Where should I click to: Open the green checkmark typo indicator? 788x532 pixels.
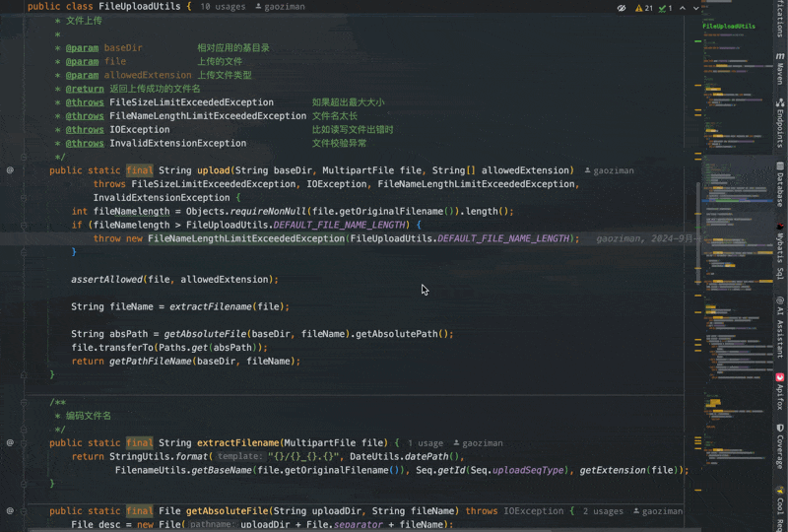(666, 8)
